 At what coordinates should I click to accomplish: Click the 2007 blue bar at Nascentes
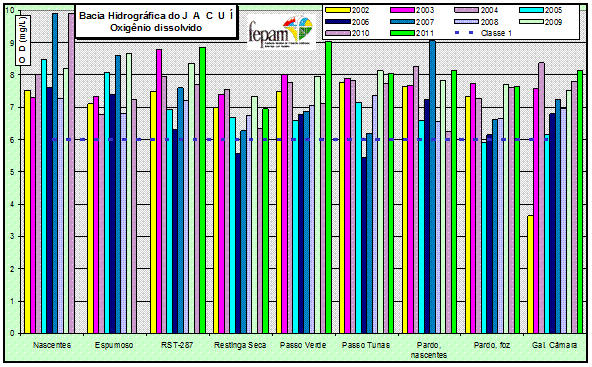tap(55, 173)
